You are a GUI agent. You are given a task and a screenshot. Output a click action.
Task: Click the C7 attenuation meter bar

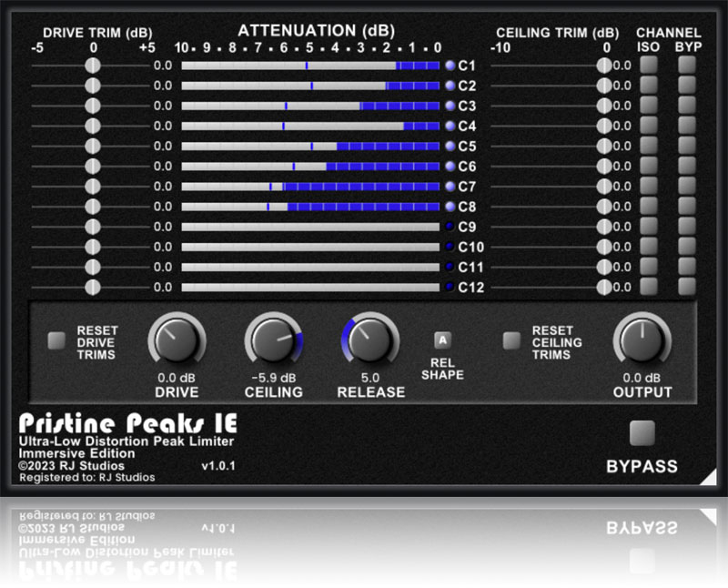click(x=310, y=187)
